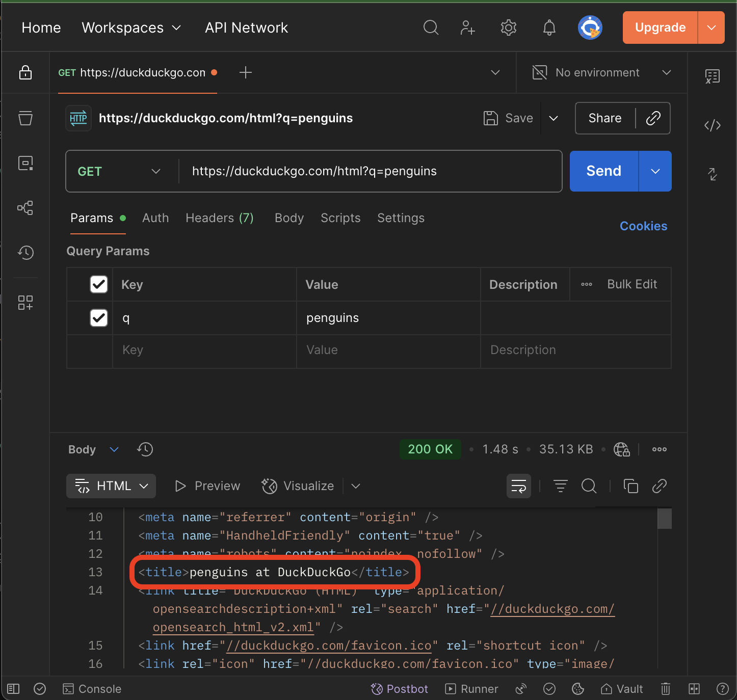Click the collapse arrows icon in right sidebar
The height and width of the screenshot is (700, 737).
point(713,174)
